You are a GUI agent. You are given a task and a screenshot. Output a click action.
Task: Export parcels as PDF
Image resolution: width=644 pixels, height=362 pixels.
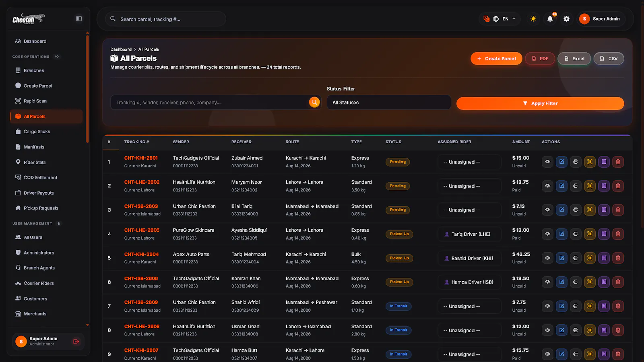540,59
